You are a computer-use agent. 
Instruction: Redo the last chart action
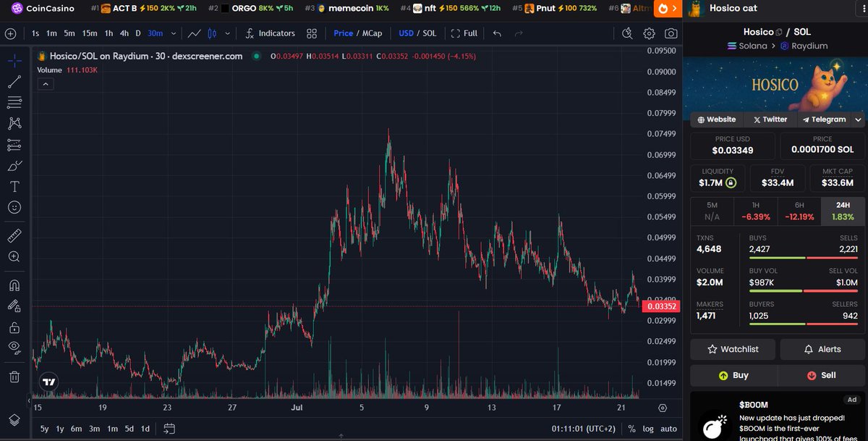519,33
